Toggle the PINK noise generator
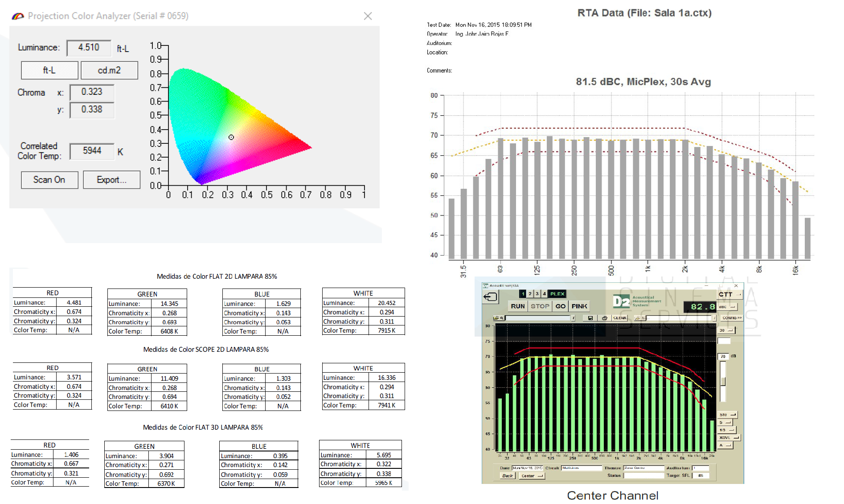844x504 pixels. coord(579,306)
